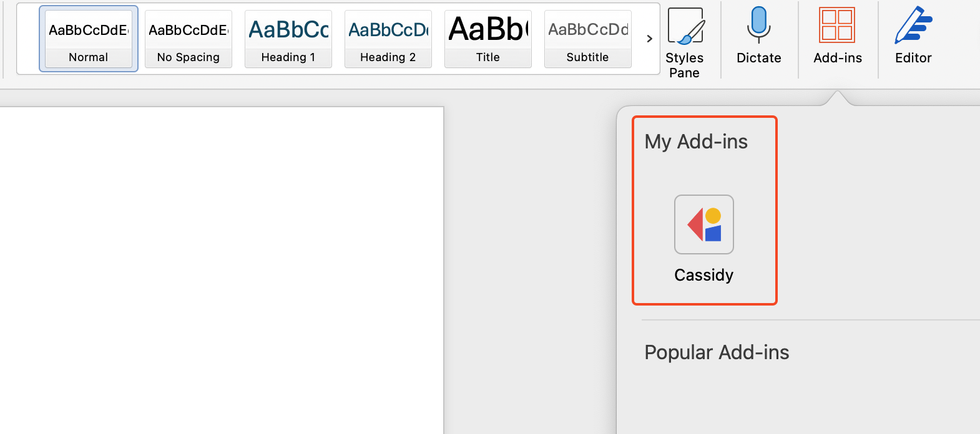
Task: Apply the Heading 2 style
Action: tap(388, 39)
